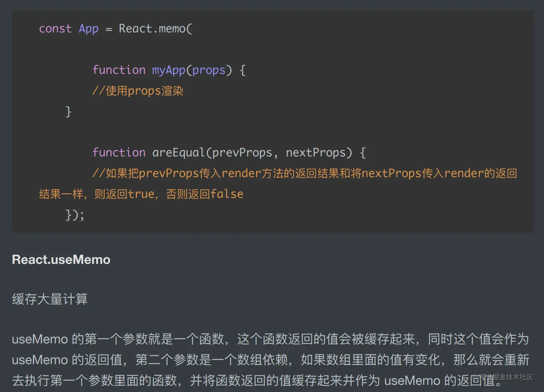The width and height of the screenshot is (544, 392).
Task: Click the 'React.useMemo' heading
Action: click(x=61, y=260)
